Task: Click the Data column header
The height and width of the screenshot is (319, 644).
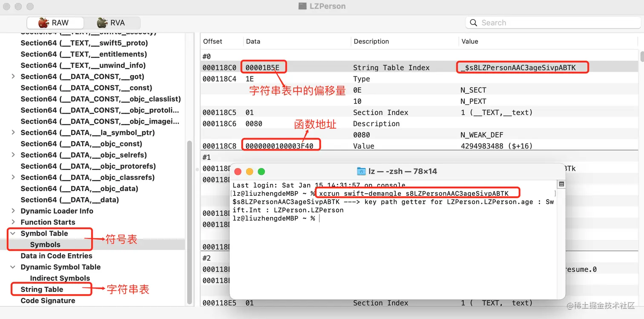Action: tap(253, 41)
